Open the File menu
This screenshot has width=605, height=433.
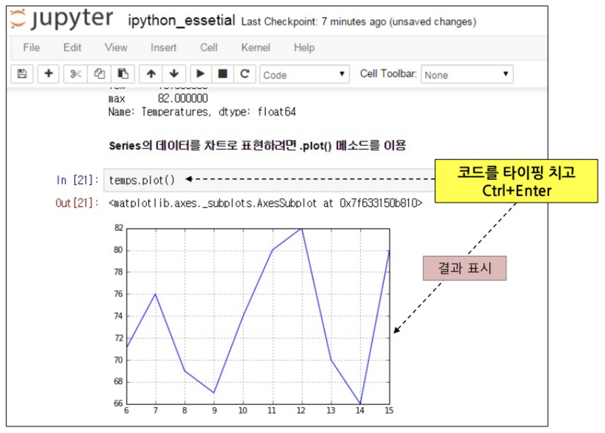(x=31, y=47)
